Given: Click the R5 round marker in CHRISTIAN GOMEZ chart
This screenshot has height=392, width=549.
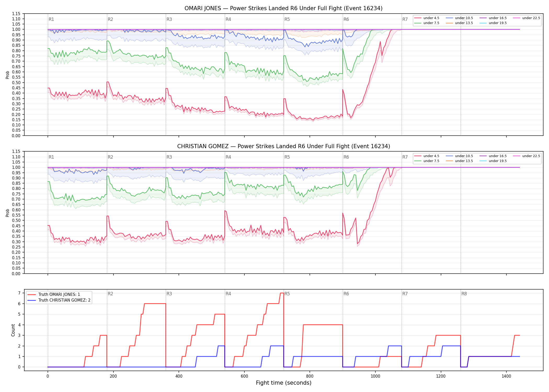Looking at the screenshot, I should pyautogui.click(x=287, y=157).
